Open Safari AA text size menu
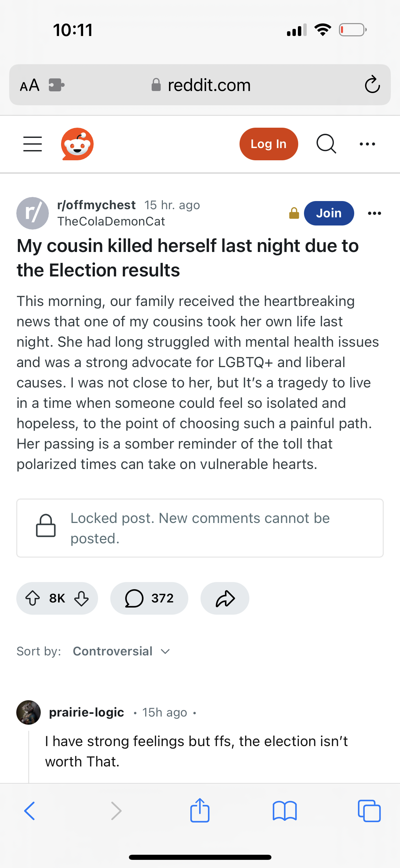Screen dimensions: 400x868 [30, 85]
